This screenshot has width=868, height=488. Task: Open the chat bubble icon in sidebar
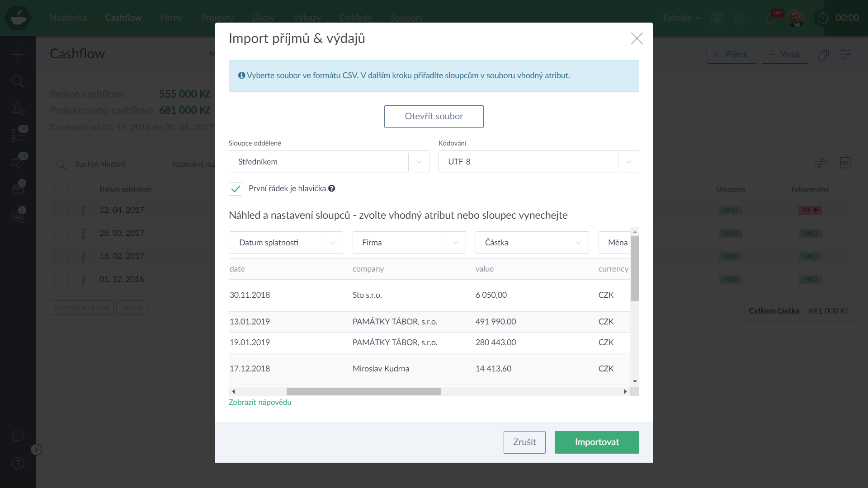18,436
